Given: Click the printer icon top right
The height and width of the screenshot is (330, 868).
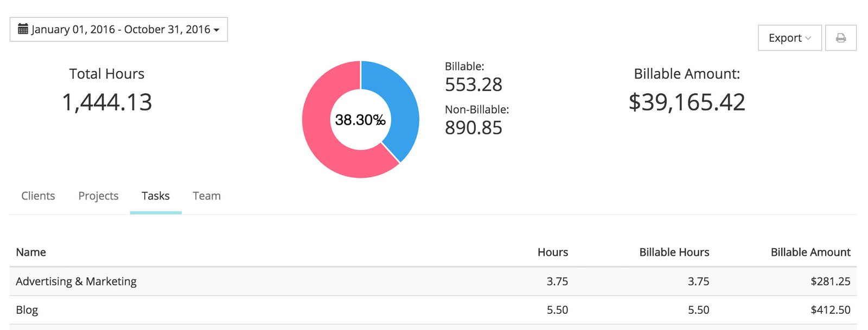Looking at the screenshot, I should (841, 38).
